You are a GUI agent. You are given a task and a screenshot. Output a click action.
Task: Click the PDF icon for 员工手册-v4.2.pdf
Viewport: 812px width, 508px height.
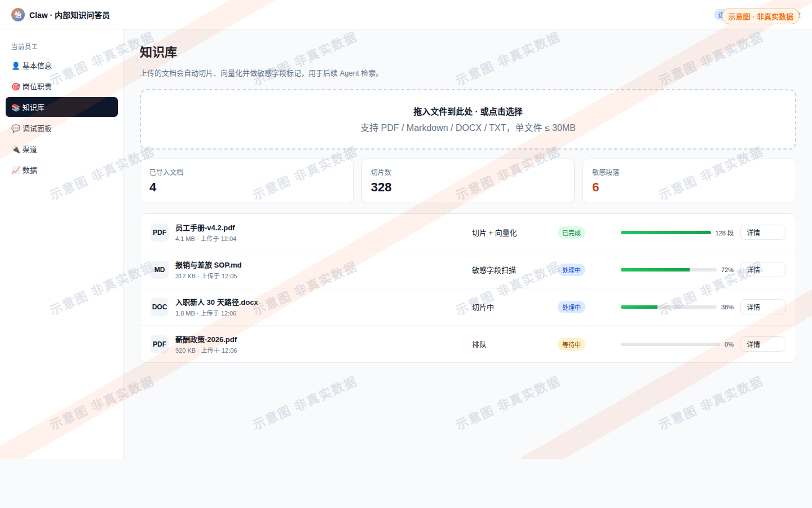coord(160,233)
